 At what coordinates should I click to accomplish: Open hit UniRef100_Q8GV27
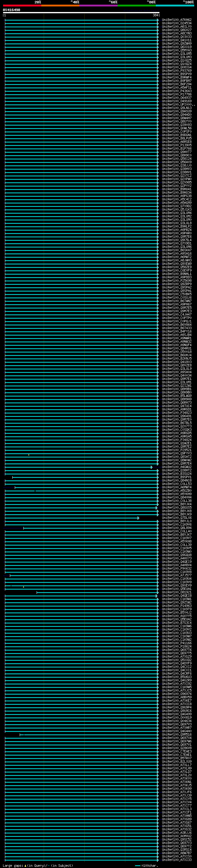point(176,30)
